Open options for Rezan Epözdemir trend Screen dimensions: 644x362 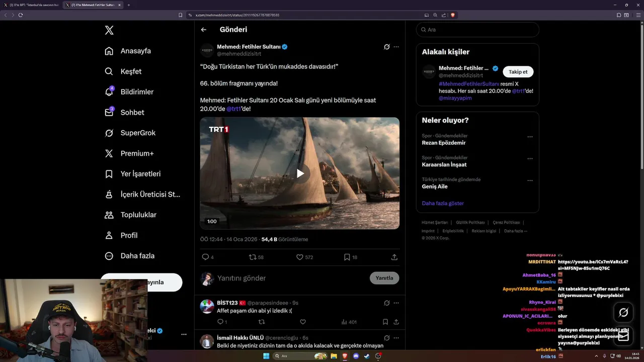pos(530,137)
